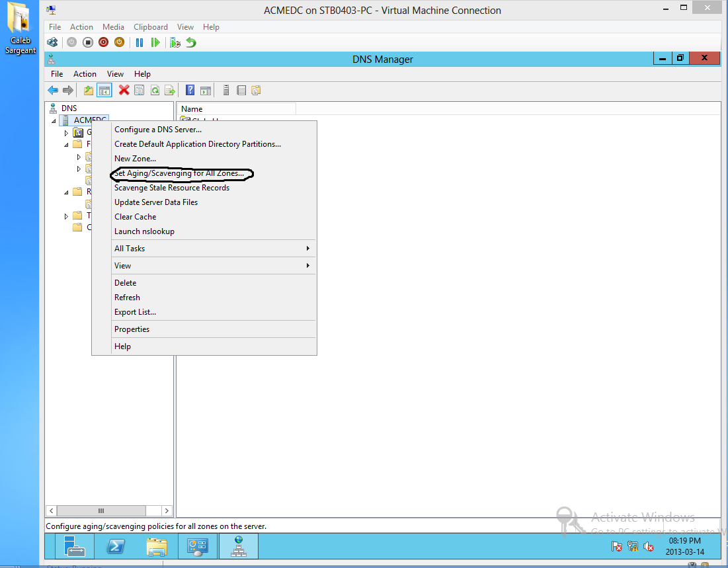Collapse tree folder beginning with R
This screenshot has width=728, height=568.
(66, 192)
